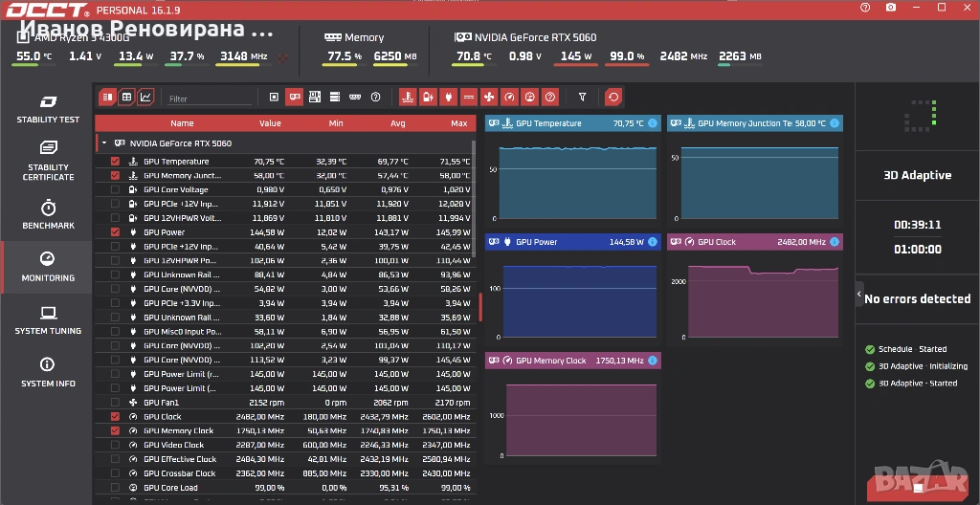This screenshot has height=505, width=980.
Task: Click info icon on GPU Temperature graph
Action: coord(653,123)
